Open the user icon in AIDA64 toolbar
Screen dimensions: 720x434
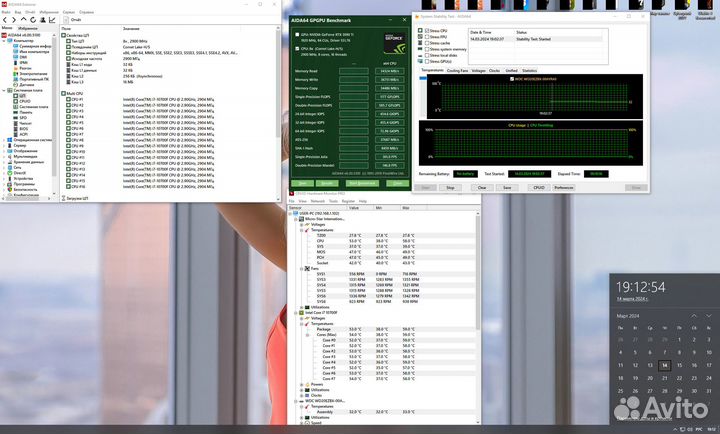click(x=42, y=20)
